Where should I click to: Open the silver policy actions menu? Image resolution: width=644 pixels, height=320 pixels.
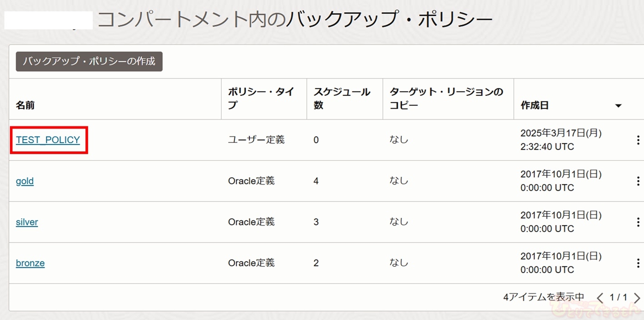point(638,222)
